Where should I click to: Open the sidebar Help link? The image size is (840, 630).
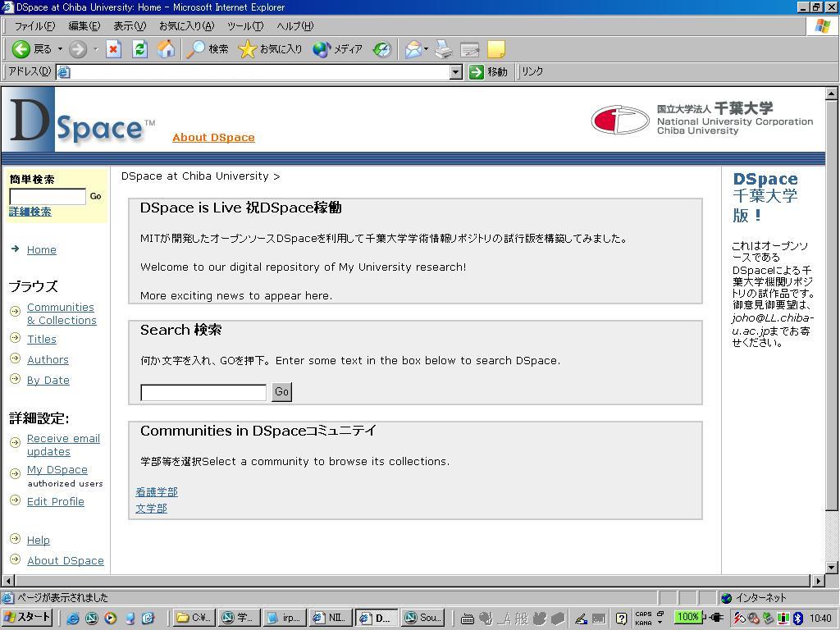38,540
